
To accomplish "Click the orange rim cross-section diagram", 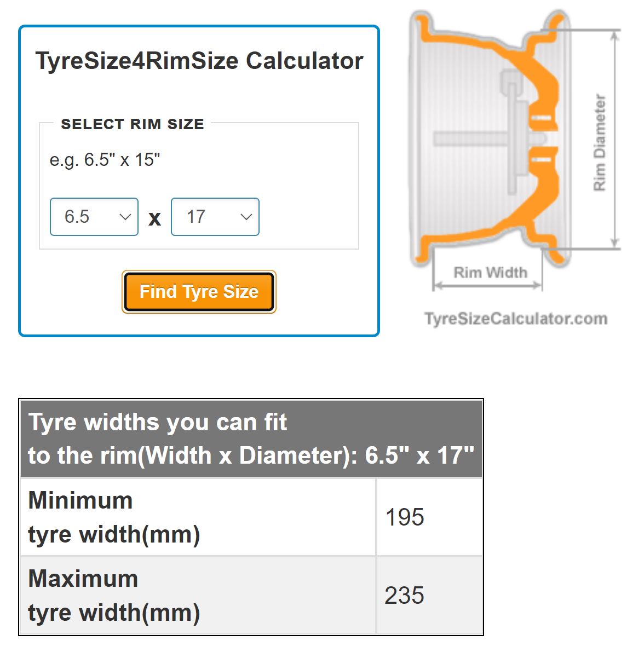I will [x=490, y=139].
